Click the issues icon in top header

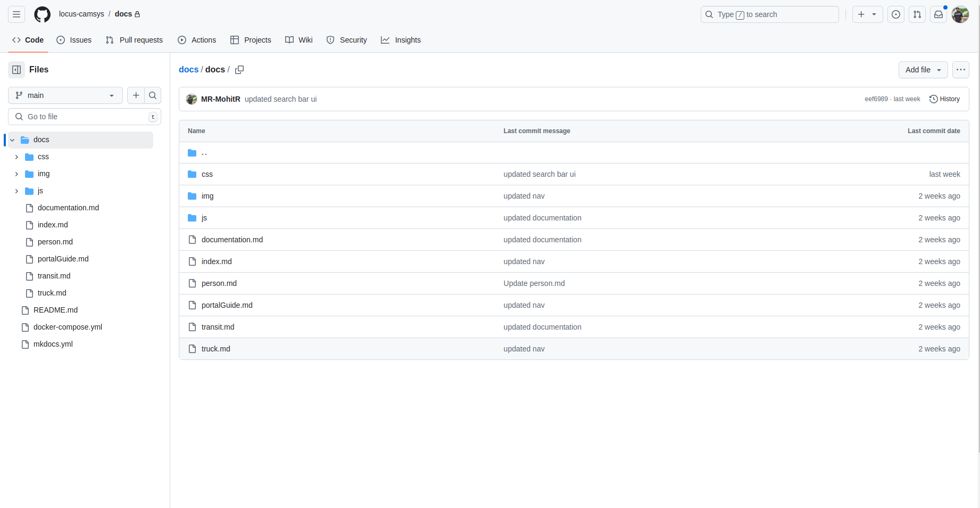tap(896, 14)
